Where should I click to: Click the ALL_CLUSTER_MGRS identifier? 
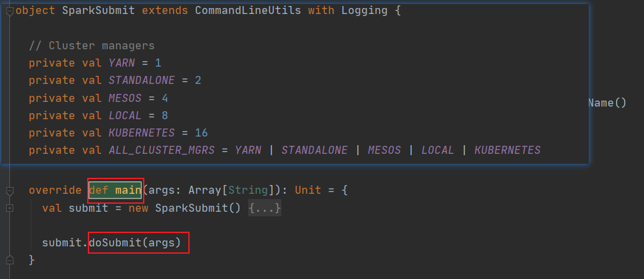point(162,150)
